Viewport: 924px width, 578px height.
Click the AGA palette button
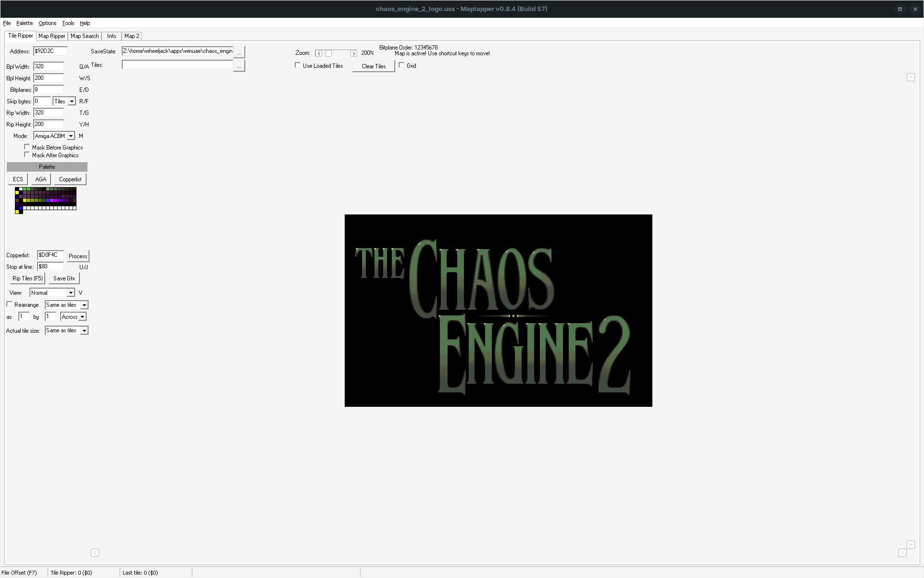41,179
